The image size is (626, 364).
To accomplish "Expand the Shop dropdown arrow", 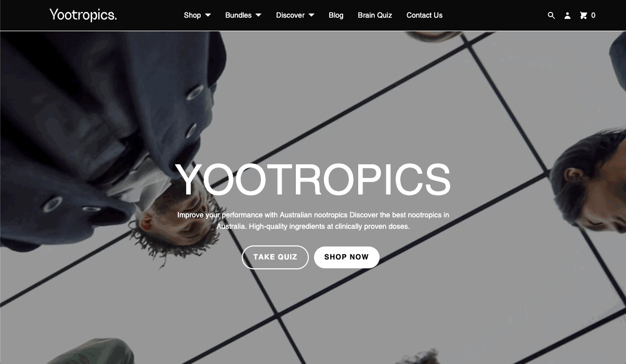I will [208, 15].
